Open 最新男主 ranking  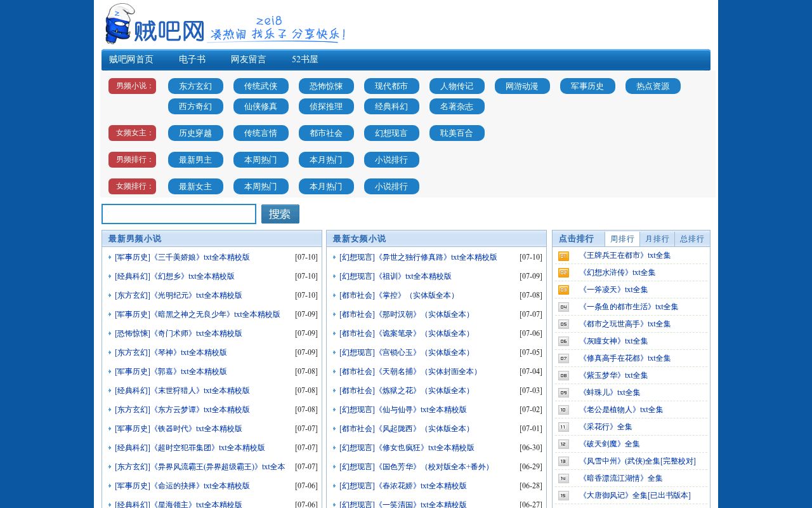(x=195, y=160)
